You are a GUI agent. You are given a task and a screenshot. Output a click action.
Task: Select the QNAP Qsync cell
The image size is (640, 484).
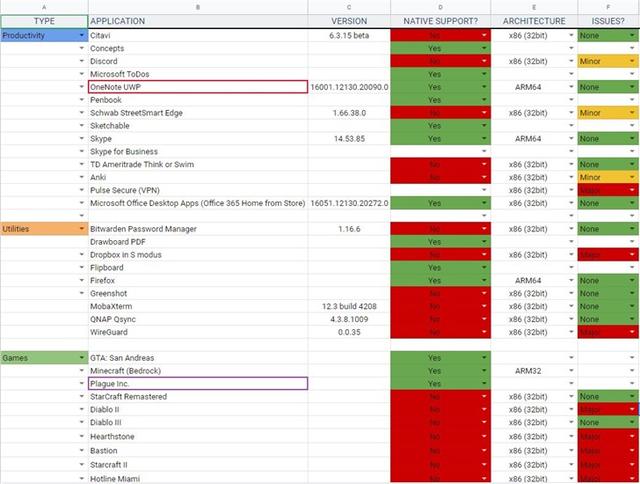click(x=198, y=319)
